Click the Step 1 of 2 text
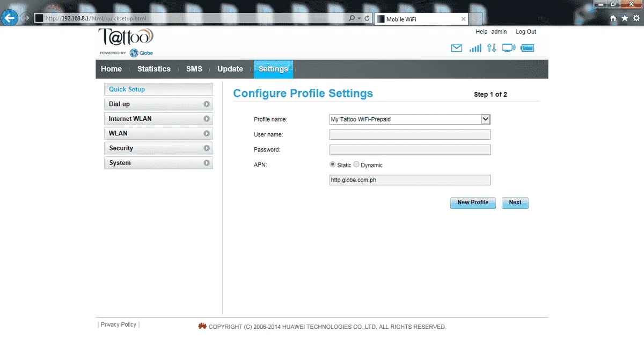The image size is (644, 345). pyautogui.click(x=491, y=95)
